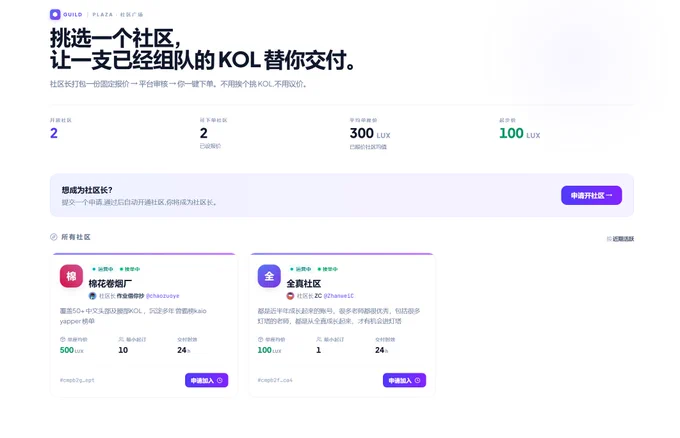Image resolution: width=680 pixels, height=438 pixels.
Task: Click the 所有社区 section icon
Action: point(53,237)
